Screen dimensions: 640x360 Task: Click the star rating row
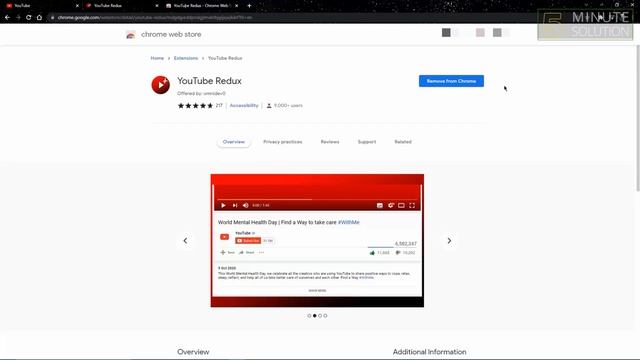[x=196, y=106]
